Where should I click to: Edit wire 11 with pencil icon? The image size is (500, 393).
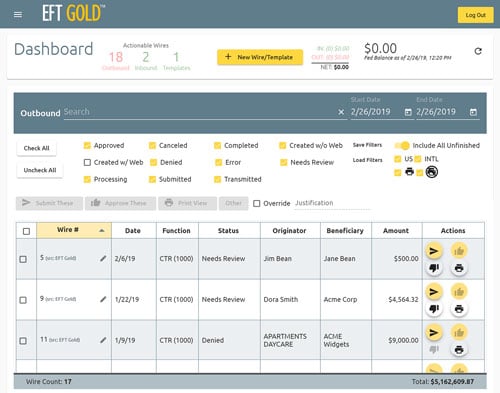tap(103, 340)
